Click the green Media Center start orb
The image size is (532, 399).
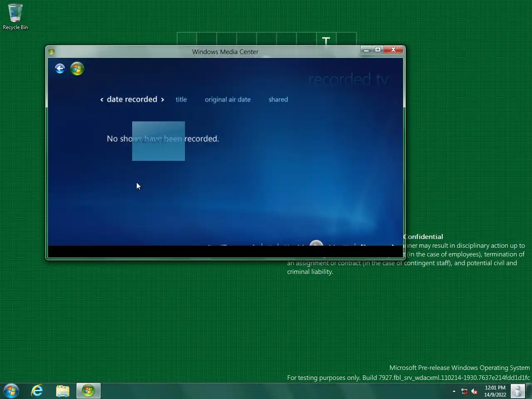tap(77, 69)
